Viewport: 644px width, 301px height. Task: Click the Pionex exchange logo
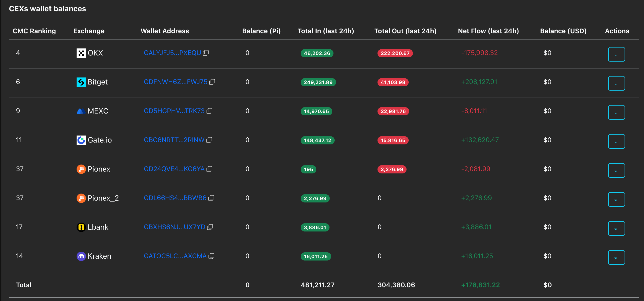81,169
